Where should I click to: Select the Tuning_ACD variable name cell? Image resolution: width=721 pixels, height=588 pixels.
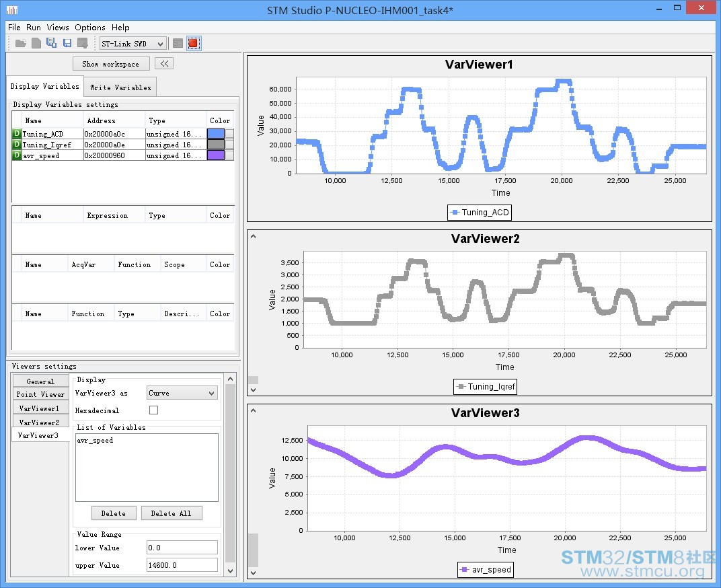coord(52,134)
